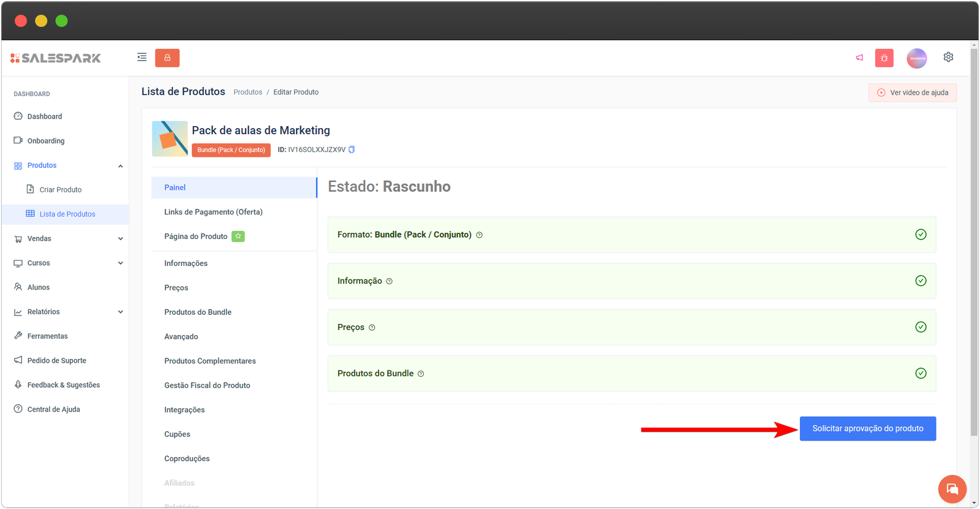
Task: Toggle the sidebar collapse menu icon
Action: tap(142, 58)
